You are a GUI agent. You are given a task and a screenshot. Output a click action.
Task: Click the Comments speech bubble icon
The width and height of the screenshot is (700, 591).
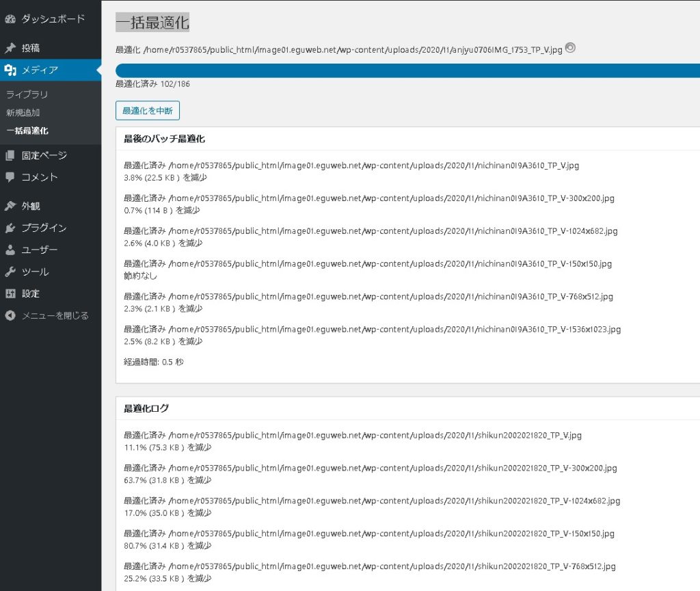point(10,177)
